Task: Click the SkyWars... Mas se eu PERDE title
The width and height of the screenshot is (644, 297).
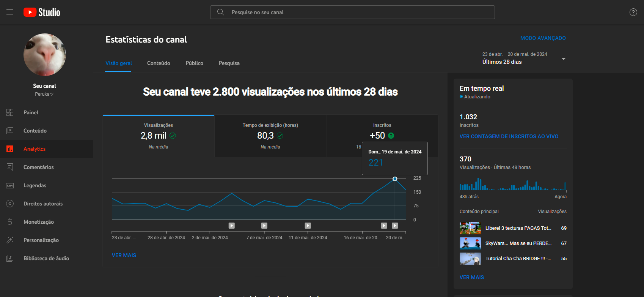Action: 518,243
